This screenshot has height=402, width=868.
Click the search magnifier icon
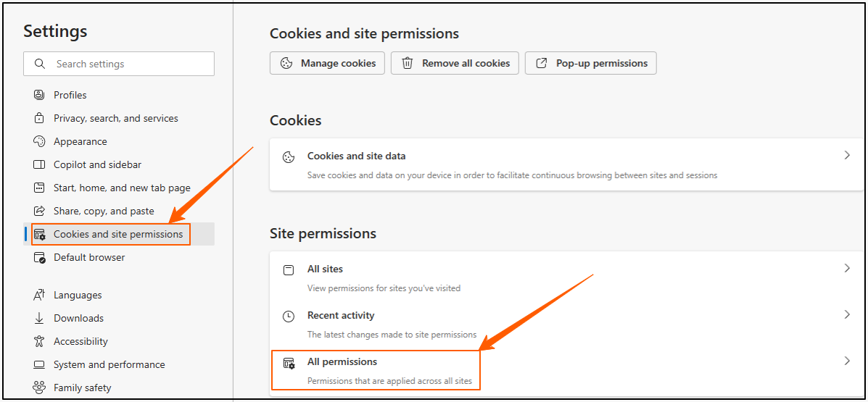(39, 64)
